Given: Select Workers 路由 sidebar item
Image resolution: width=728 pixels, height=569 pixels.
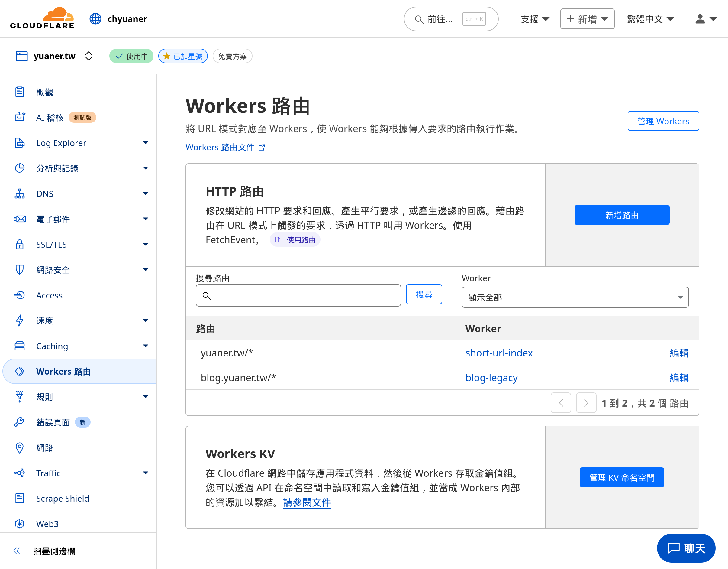Looking at the screenshot, I should (x=80, y=371).
